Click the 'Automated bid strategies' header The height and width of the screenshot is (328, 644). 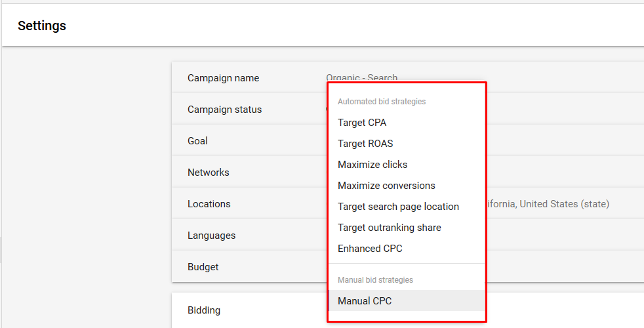coord(382,102)
